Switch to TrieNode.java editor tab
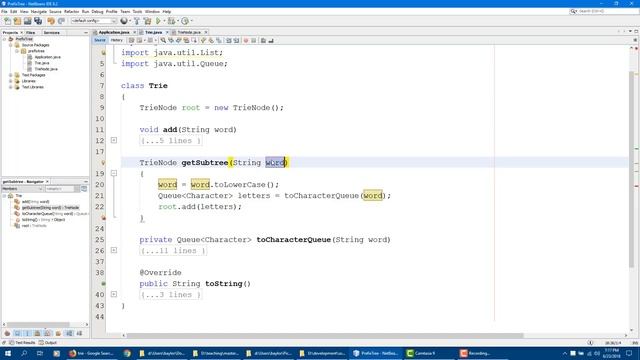 point(189,32)
